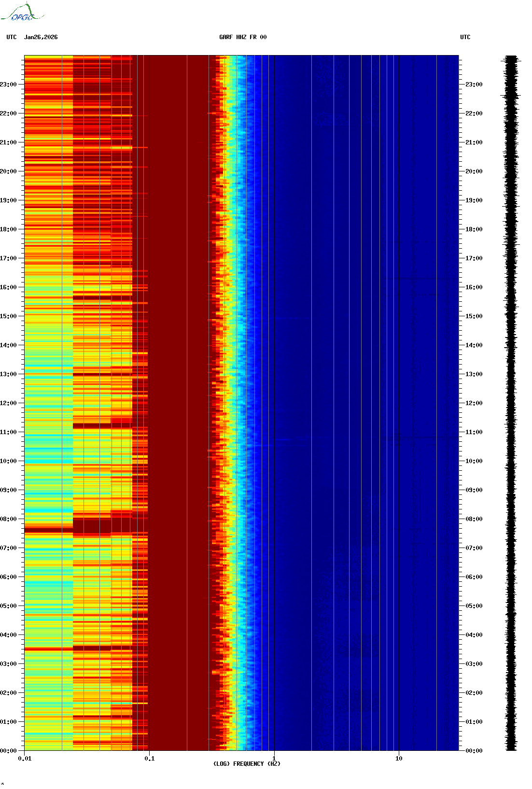The width and height of the screenshot is (532, 789).
Task: Click the UTC label at top right
Action: tap(465, 37)
